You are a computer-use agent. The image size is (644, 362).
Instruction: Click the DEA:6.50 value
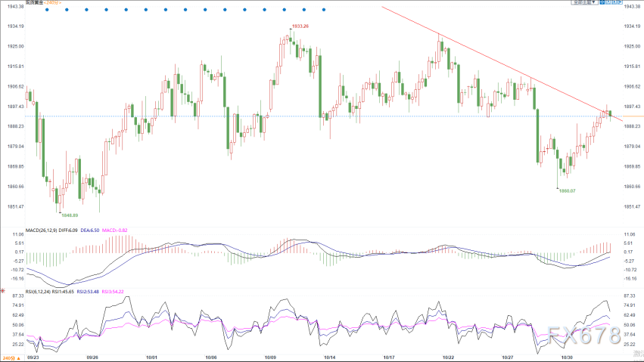pos(89,231)
